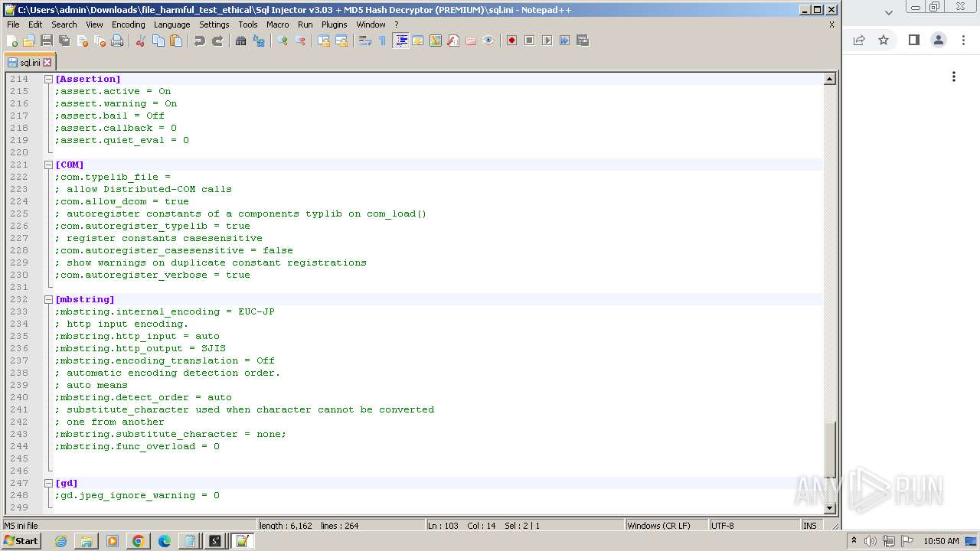This screenshot has height=551, width=980.
Task: Collapse the [Assertion] section fold marker
Action: tap(48, 79)
